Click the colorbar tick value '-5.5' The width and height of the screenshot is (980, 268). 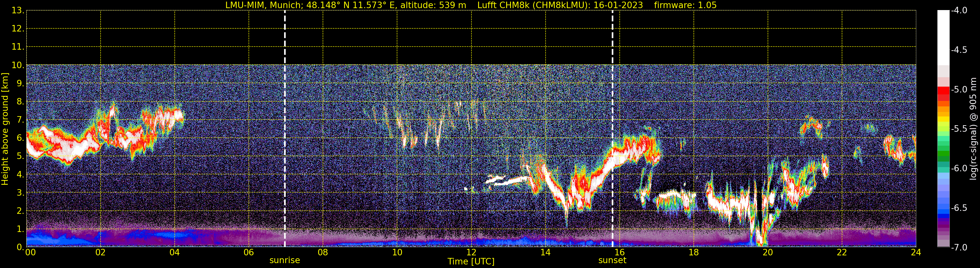pyautogui.click(x=959, y=129)
